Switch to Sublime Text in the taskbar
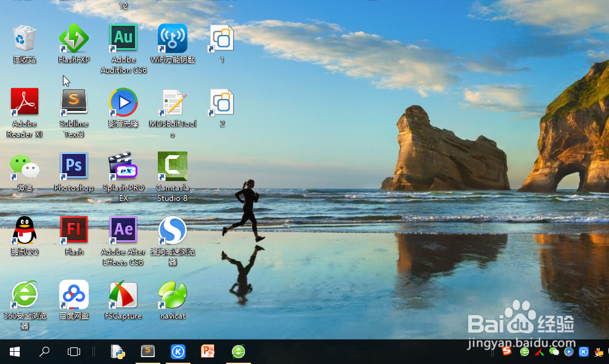 pyautogui.click(x=147, y=352)
